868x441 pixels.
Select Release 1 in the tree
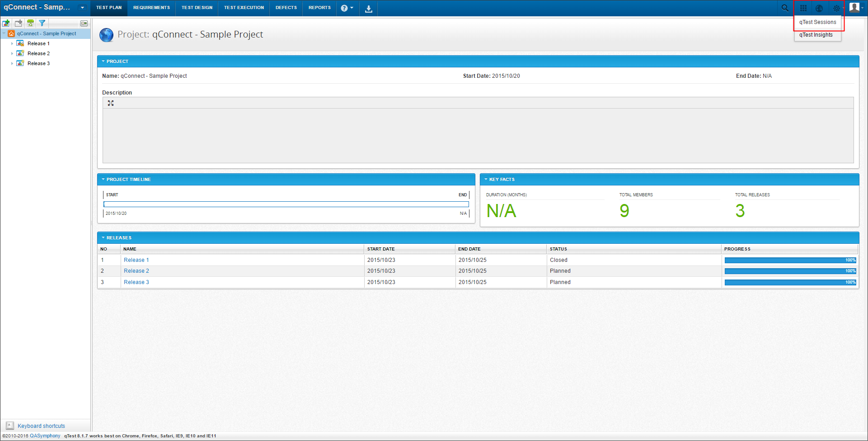tap(38, 43)
